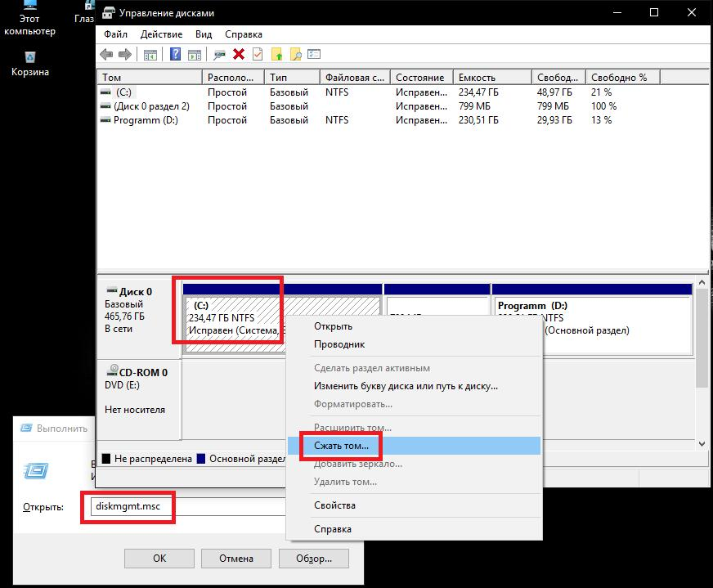Click the Forward arrow toolbar icon
The height and width of the screenshot is (588, 713).
point(124,55)
